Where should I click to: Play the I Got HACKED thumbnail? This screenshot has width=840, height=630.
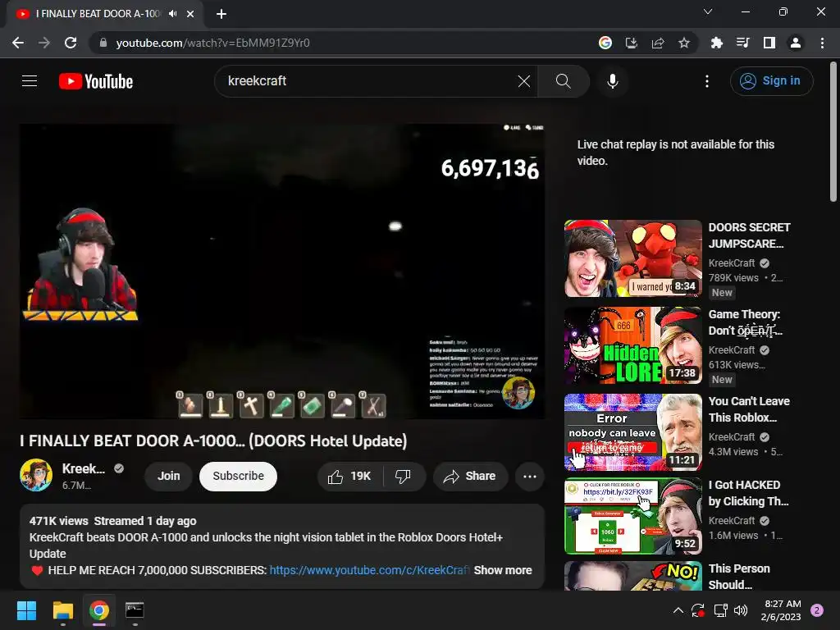[x=633, y=516]
